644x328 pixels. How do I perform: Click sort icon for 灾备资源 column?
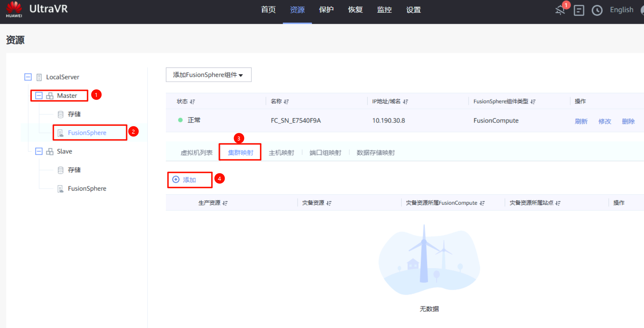329,203
